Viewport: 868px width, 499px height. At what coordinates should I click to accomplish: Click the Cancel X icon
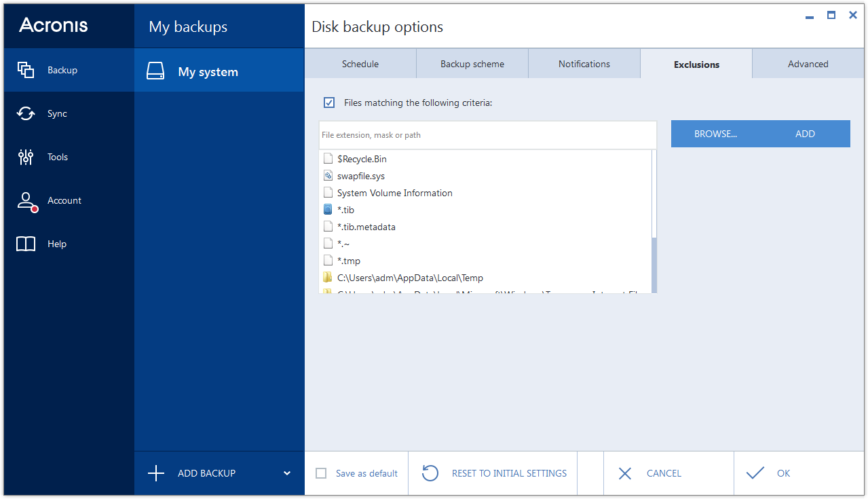point(626,473)
